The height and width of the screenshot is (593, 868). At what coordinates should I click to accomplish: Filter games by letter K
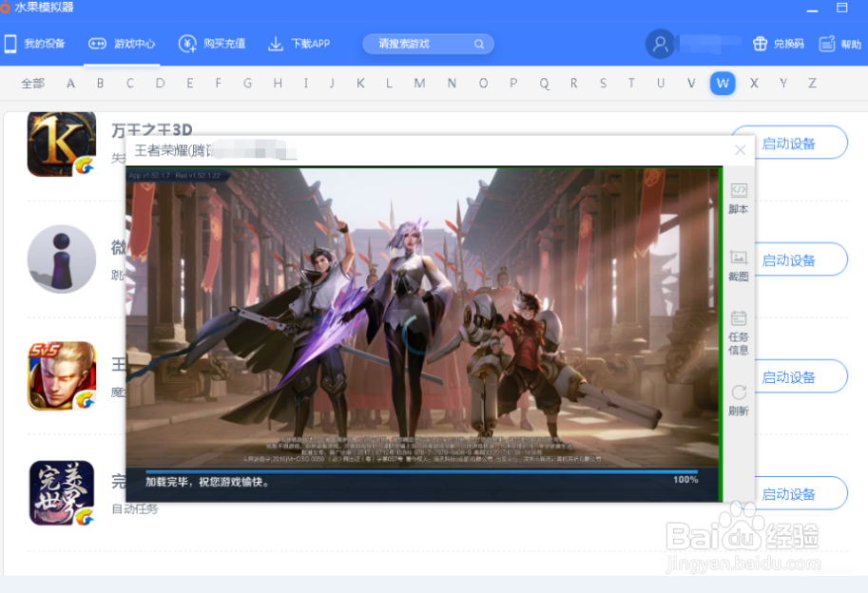(360, 84)
